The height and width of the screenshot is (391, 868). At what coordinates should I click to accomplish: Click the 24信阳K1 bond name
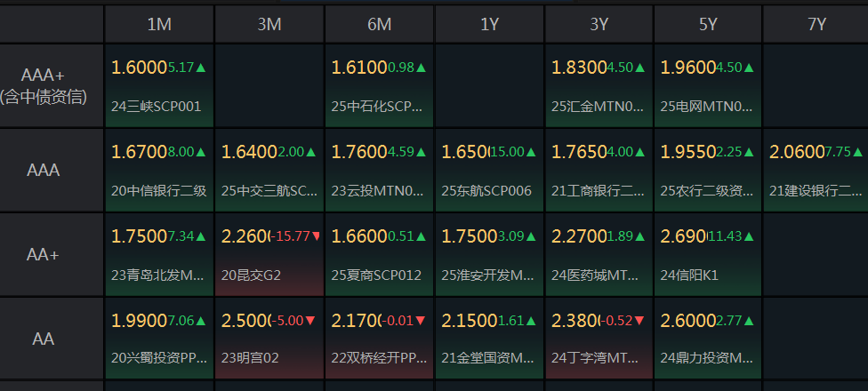click(x=689, y=275)
